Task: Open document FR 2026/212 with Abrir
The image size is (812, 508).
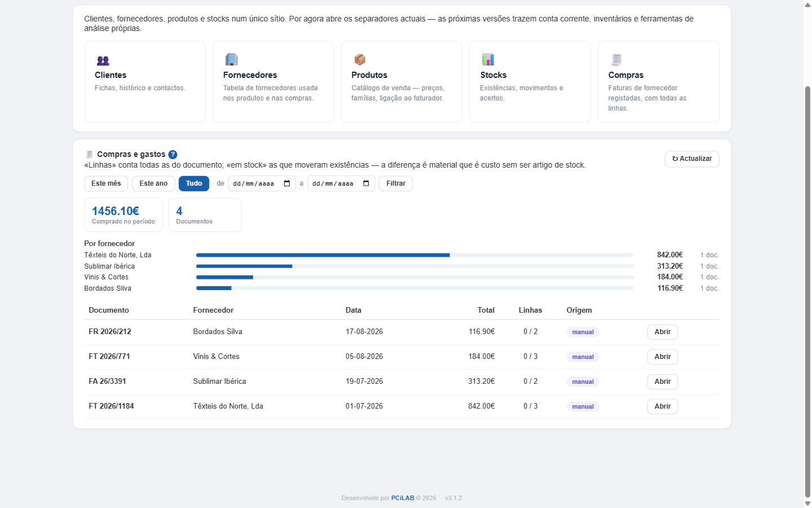Action: [x=663, y=332]
